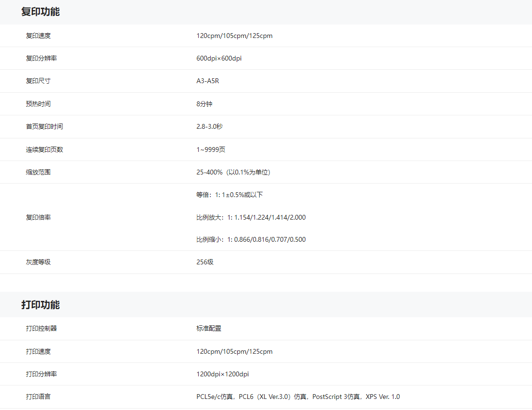Select the 1~9999页 value text
This screenshot has width=532, height=410.
[x=211, y=149]
